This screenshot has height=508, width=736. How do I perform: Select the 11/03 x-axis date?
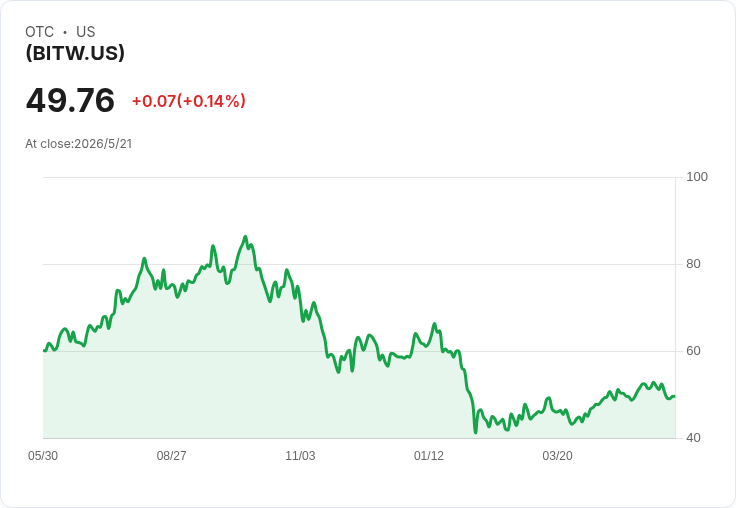(x=300, y=456)
